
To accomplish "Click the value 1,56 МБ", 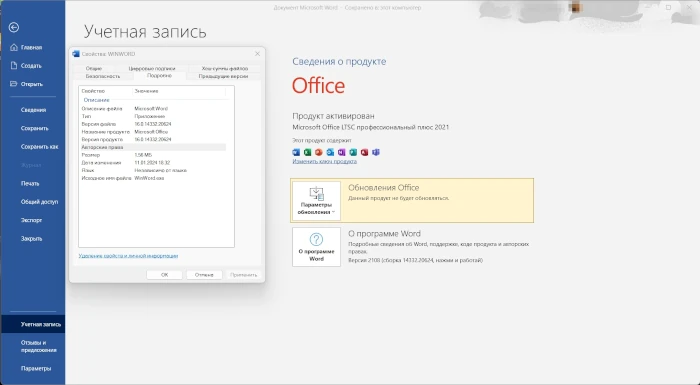I will point(143,155).
